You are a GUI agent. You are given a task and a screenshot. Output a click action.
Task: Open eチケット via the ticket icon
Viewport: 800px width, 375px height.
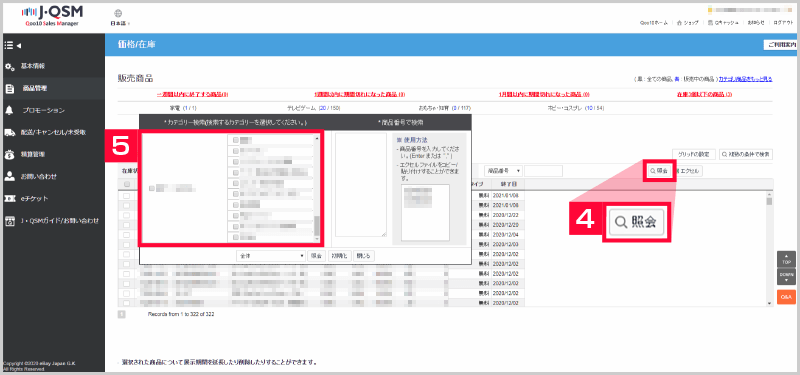(9, 198)
